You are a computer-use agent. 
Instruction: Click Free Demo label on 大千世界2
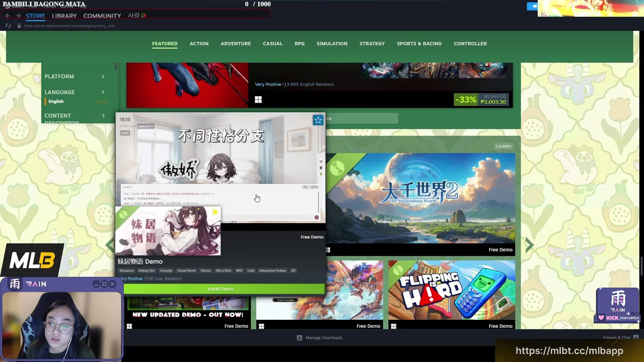click(500, 250)
